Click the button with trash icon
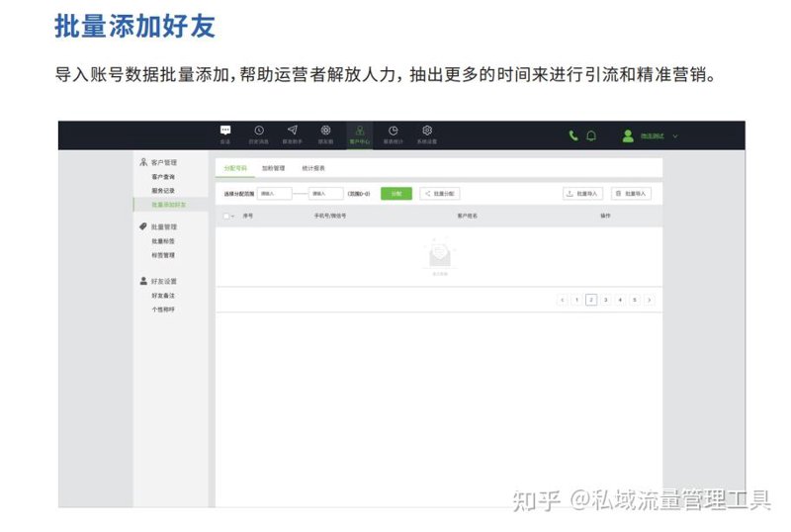Screen dimensions: 791x532 [631, 193]
